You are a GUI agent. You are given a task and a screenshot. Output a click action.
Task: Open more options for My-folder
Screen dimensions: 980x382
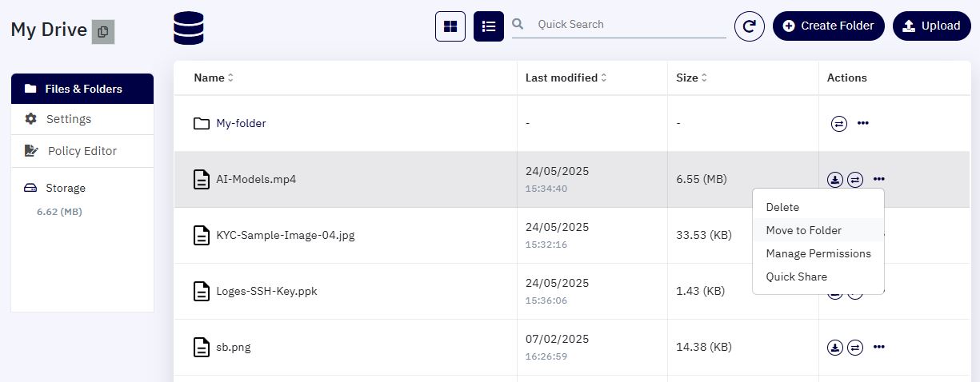point(863,123)
